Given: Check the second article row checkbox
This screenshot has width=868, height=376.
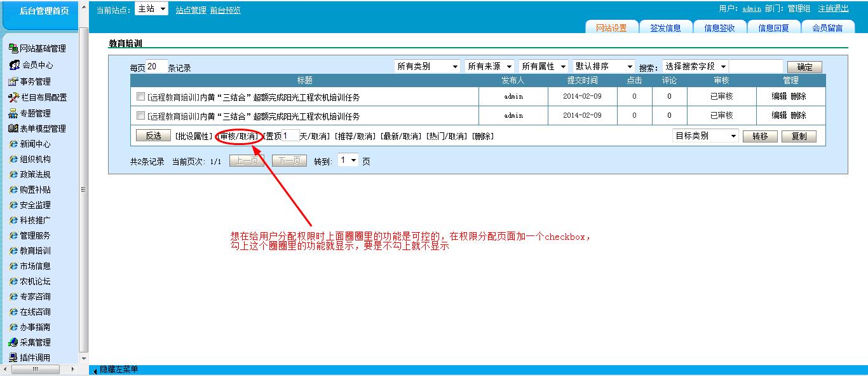Looking at the screenshot, I should pos(141,116).
